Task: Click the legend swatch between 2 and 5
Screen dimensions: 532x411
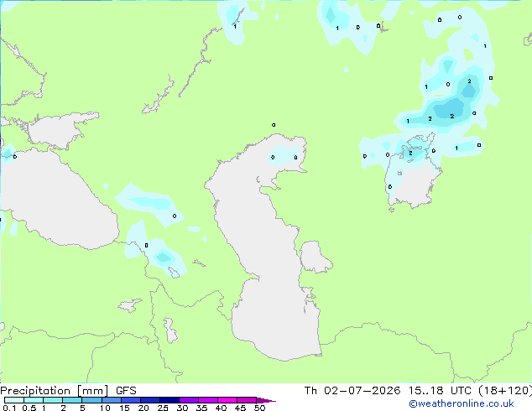Action: 73,400
